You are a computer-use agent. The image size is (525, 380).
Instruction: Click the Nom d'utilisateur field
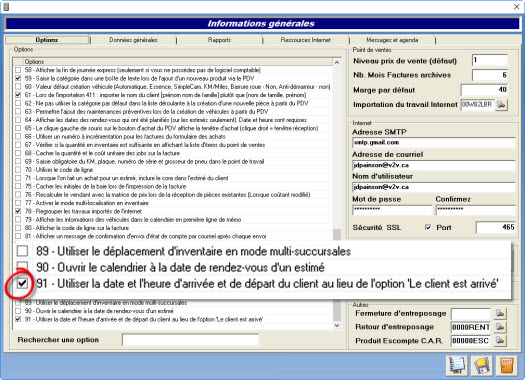434,187
